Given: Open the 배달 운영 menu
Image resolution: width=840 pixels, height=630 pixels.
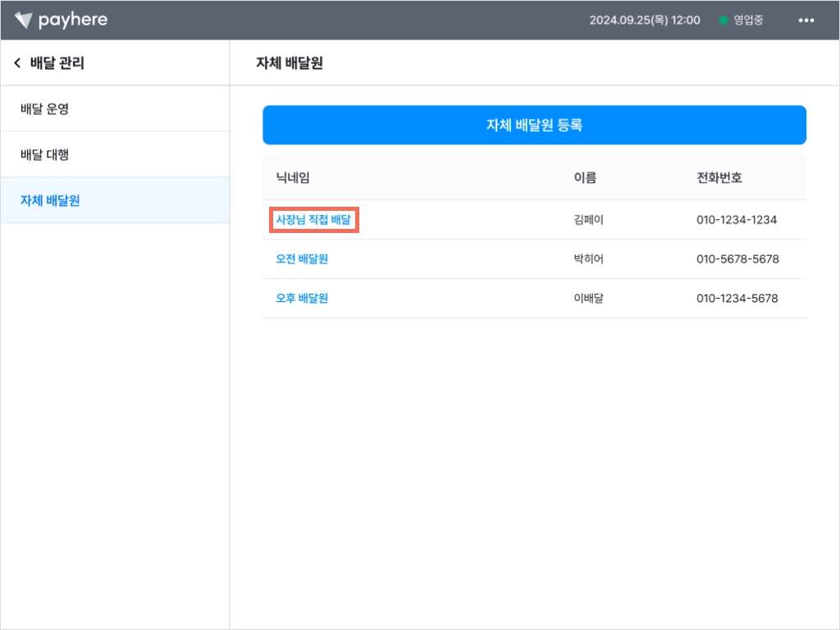Looking at the screenshot, I should (115, 109).
